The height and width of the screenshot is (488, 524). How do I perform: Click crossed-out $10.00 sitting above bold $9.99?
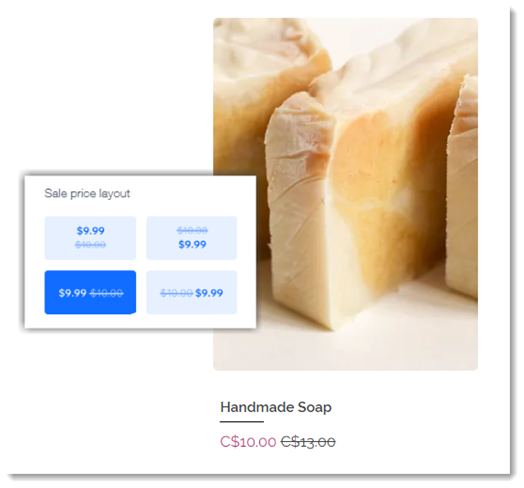click(x=192, y=230)
